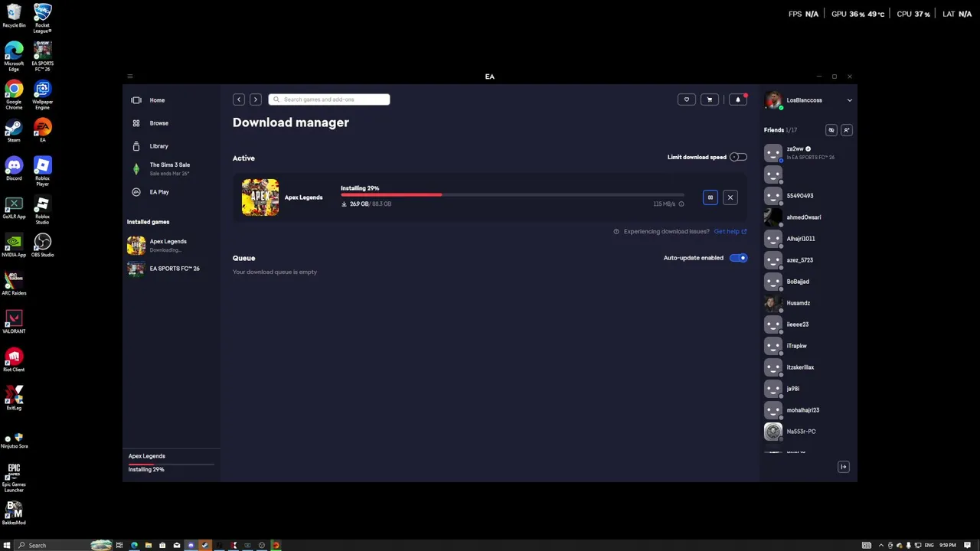Open Task View on the taskbar
This screenshot has width=980, height=551.
click(119, 546)
